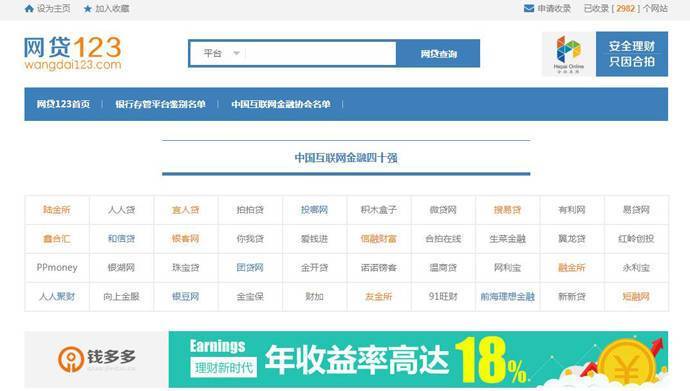690x391 pixels.
Task: Open the 人人贷 platform link
Action: (x=121, y=210)
